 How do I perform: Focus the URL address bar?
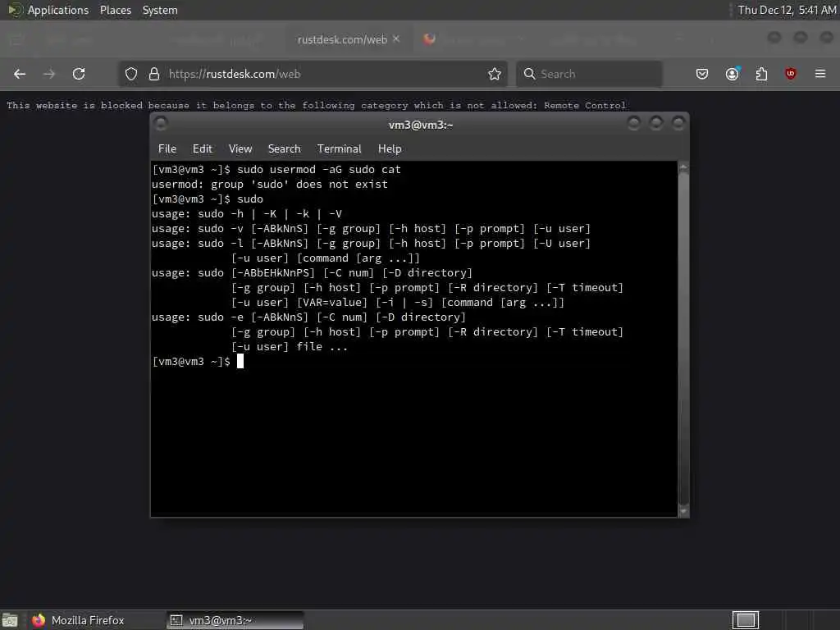[x=312, y=74]
